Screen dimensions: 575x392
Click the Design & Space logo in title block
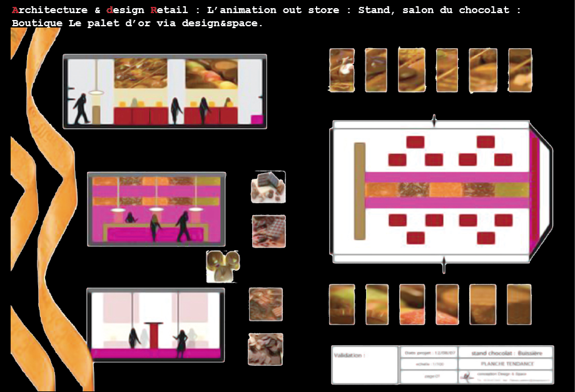pyautogui.click(x=467, y=376)
